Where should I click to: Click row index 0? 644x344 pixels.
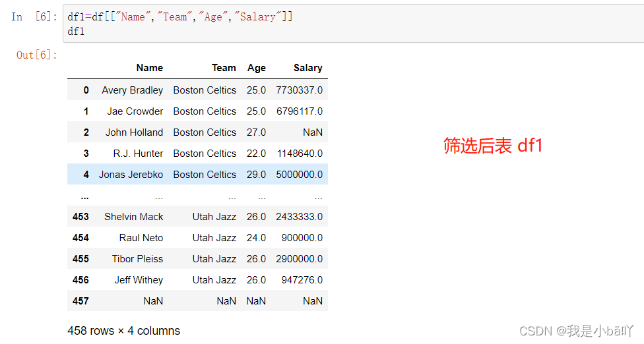click(86, 90)
